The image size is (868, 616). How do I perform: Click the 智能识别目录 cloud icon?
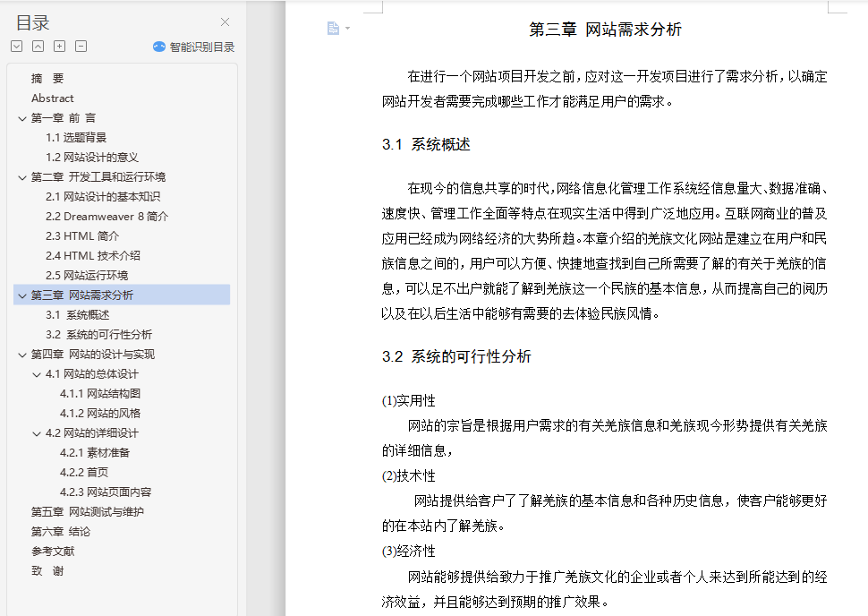(x=159, y=47)
